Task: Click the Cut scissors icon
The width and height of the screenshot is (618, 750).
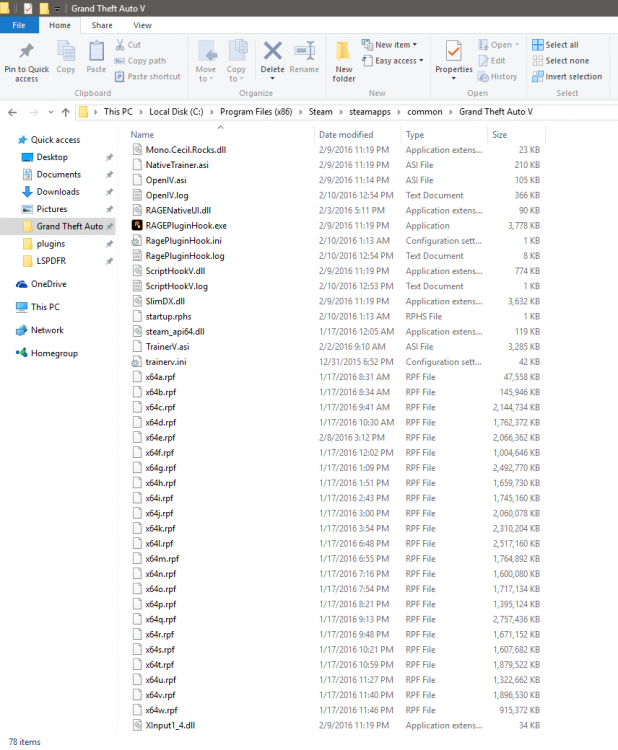Action: (x=120, y=45)
